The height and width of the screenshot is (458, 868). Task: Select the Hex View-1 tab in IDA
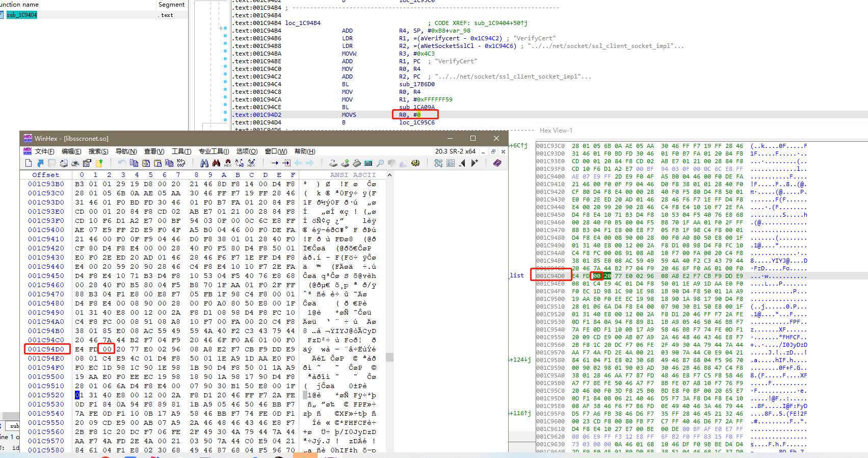click(x=556, y=131)
